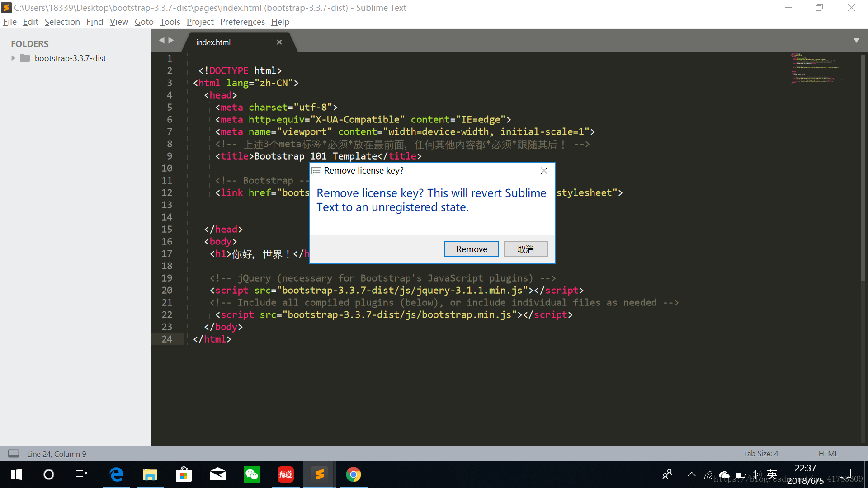Go to previous tab with left arrow

click(x=161, y=40)
